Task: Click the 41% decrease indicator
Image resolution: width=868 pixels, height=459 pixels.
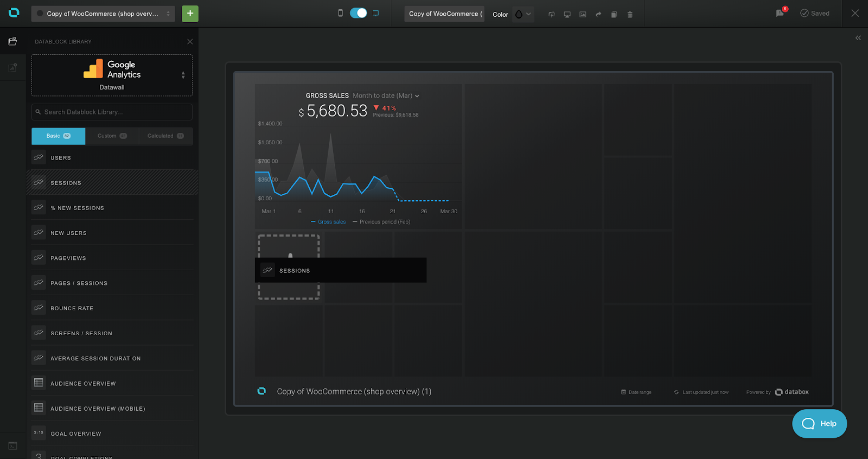Action: point(385,108)
